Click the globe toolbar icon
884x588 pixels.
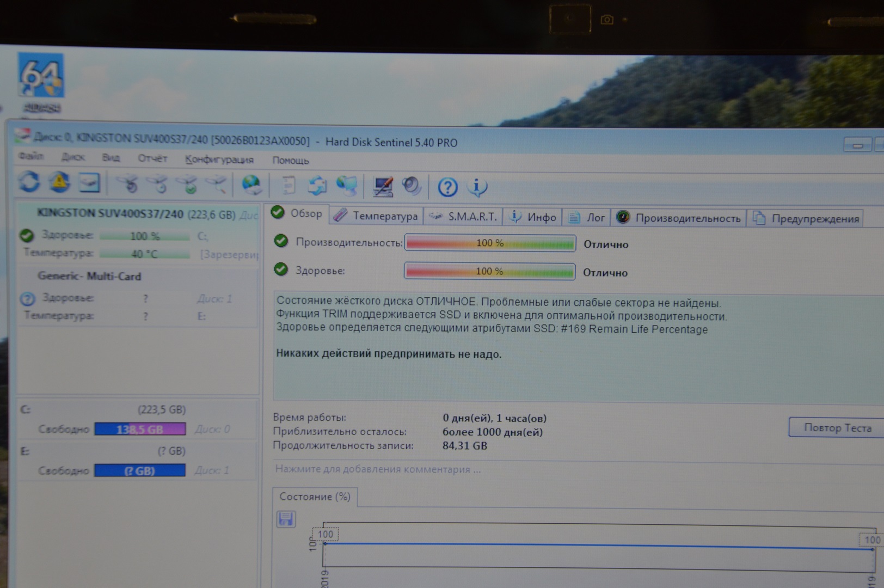251,185
